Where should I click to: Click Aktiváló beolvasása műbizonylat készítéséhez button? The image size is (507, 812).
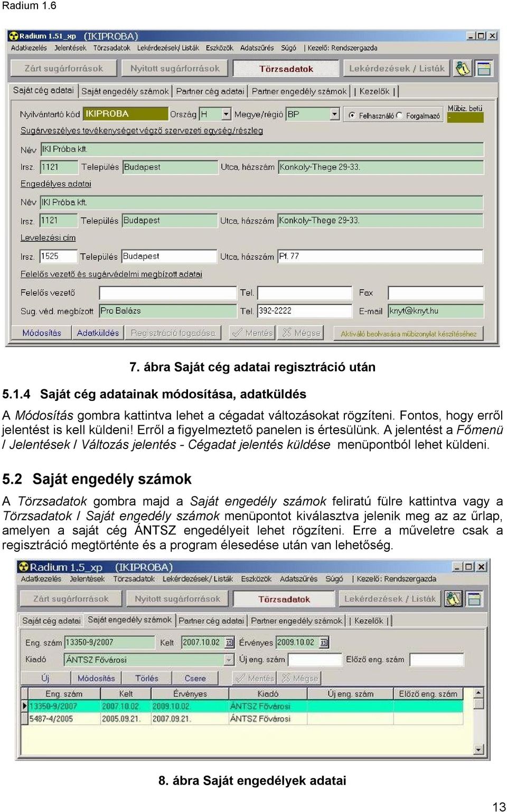408,333
